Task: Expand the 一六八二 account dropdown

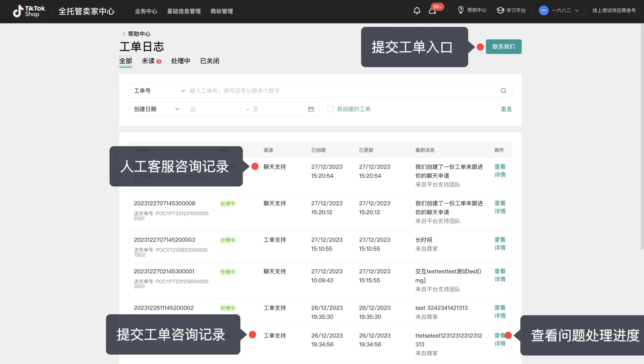Action: (x=565, y=10)
